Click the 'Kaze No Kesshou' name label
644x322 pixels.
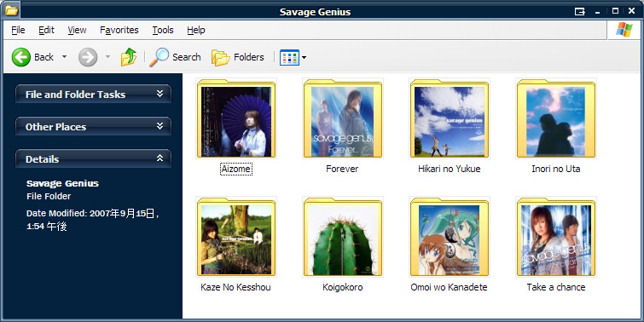click(x=235, y=288)
